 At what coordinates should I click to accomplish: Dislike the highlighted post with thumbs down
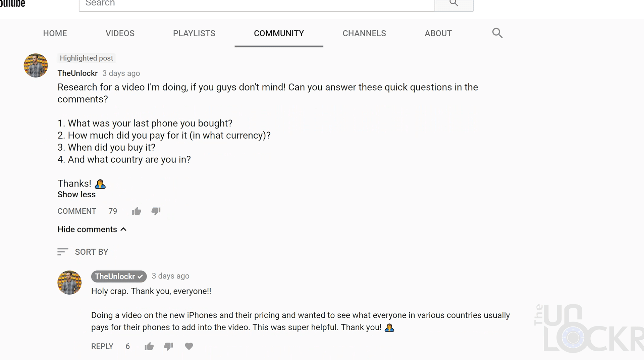[156, 211]
